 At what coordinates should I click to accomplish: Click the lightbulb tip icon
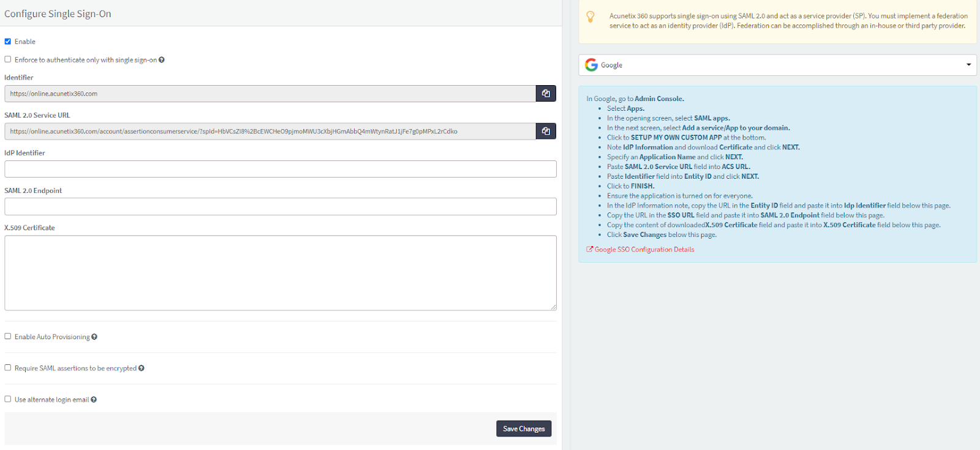590,17
